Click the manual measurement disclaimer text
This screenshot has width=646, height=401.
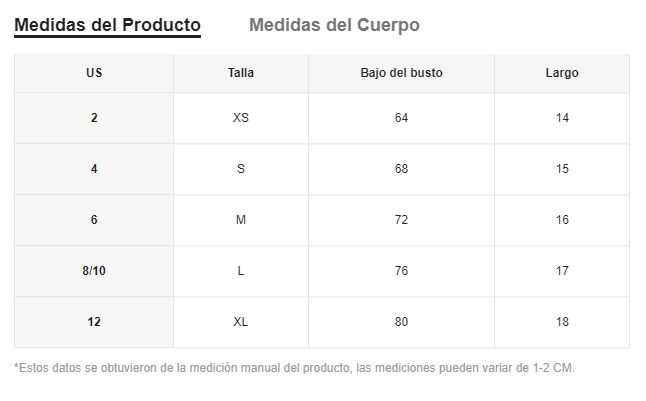click(x=294, y=368)
